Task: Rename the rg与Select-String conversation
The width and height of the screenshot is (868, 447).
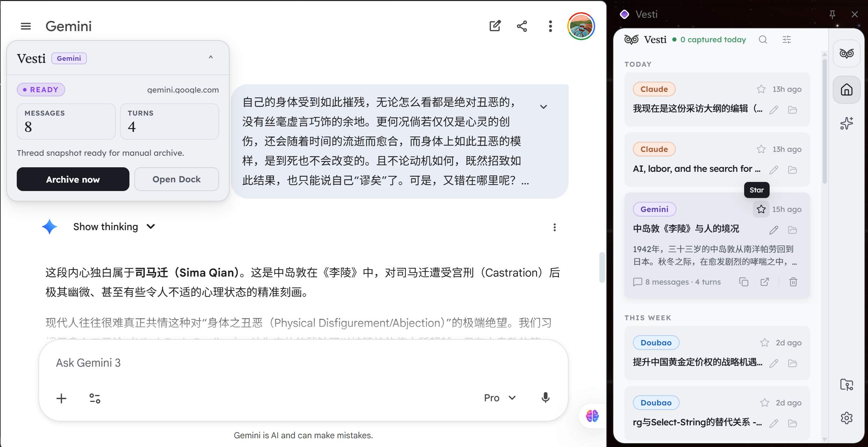Action: [x=774, y=424]
